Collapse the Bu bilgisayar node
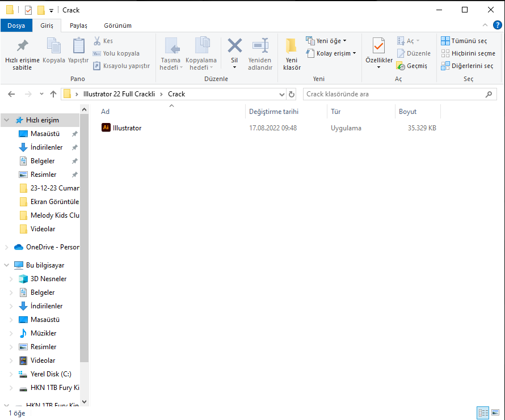Viewport: 505px width, 420px height. [x=6, y=265]
